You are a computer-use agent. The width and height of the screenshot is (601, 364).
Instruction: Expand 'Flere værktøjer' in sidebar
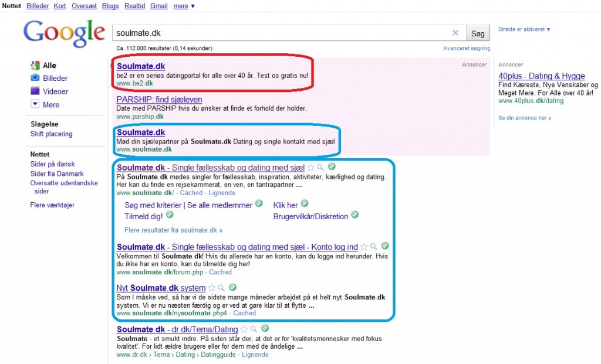coord(52,205)
